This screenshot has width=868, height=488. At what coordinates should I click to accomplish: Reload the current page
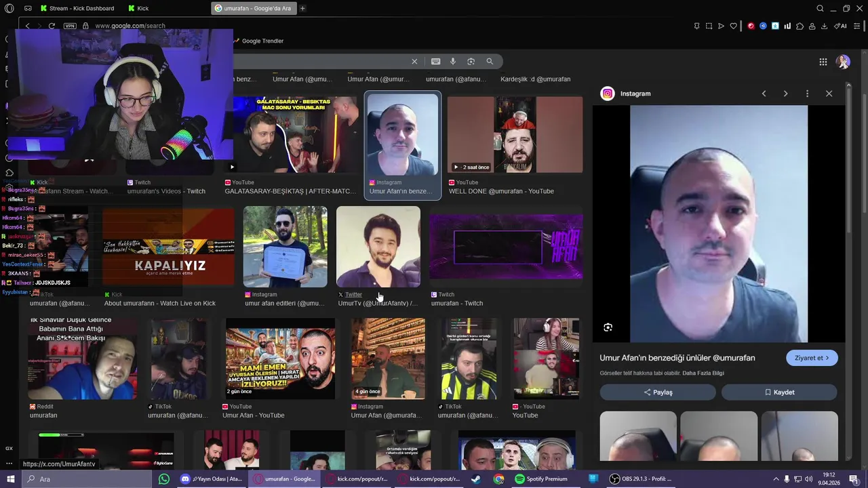[x=52, y=26]
